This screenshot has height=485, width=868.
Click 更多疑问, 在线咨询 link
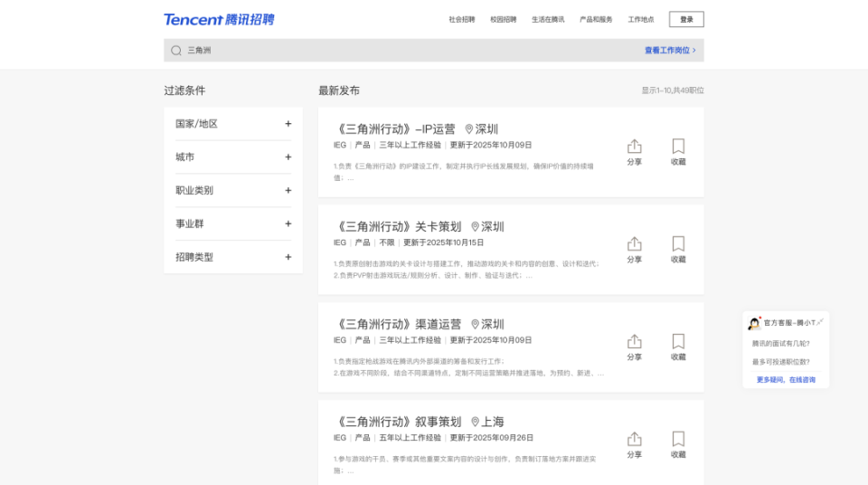(786, 380)
